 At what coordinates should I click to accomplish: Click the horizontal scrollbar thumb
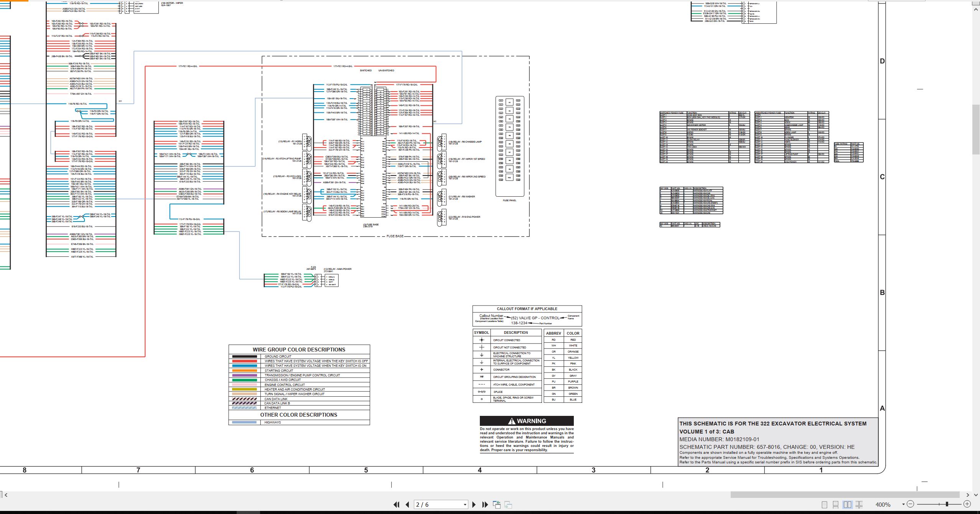click(x=845, y=495)
